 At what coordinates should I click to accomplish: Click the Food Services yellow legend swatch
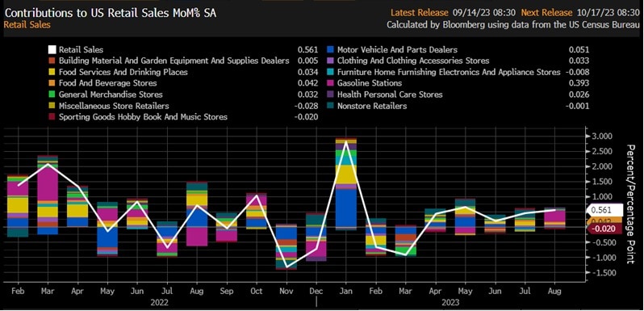pos(52,73)
